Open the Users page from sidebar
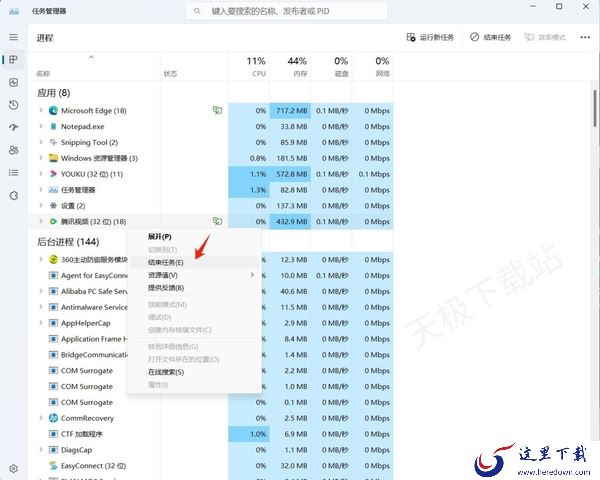600x480 pixels. click(x=13, y=150)
